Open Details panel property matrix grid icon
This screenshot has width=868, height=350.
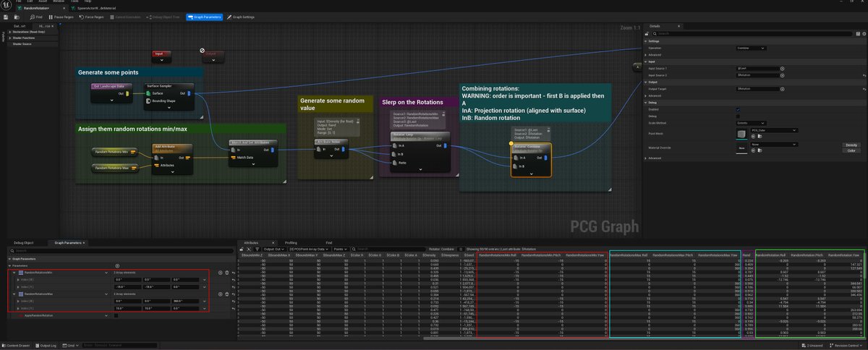pos(858,33)
